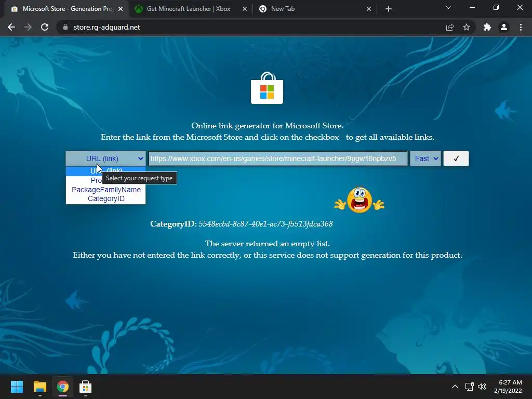Viewport: 532px width, 399px height.
Task: Select PackageFamilyName from the dropdown list
Action: coord(106,190)
